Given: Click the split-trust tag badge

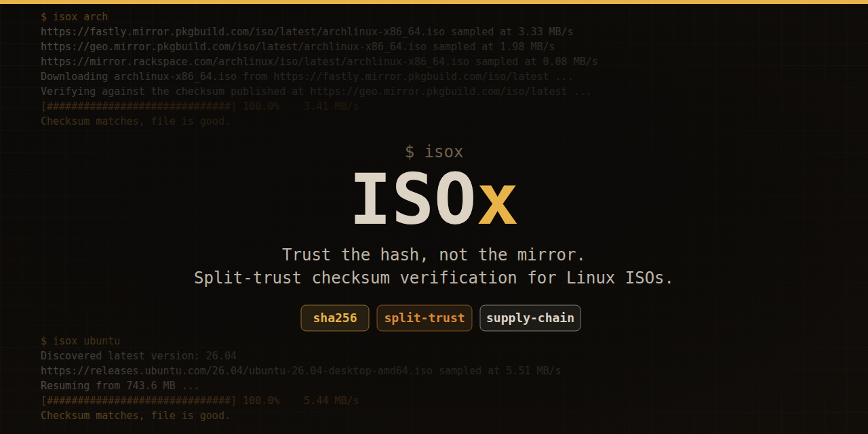Looking at the screenshot, I should [x=425, y=318].
